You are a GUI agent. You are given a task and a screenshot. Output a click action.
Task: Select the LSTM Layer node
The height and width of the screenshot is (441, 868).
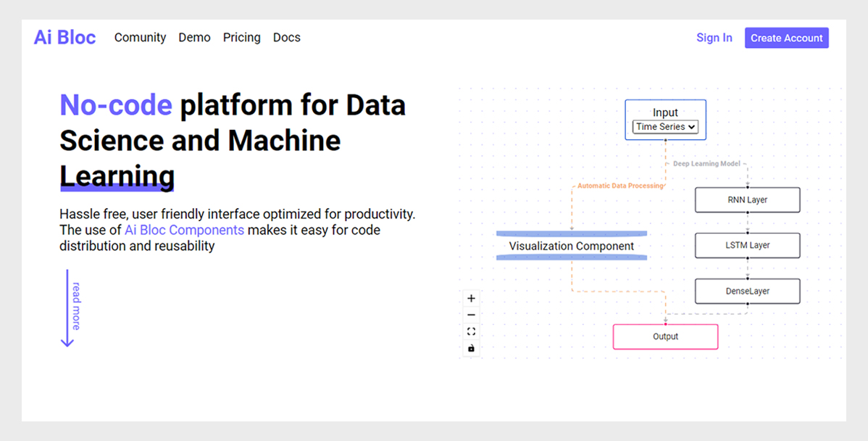[x=747, y=245]
